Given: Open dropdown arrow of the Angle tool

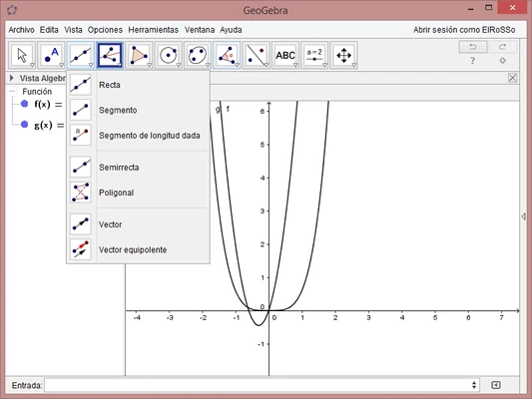Looking at the screenshot, I should click(237, 65).
